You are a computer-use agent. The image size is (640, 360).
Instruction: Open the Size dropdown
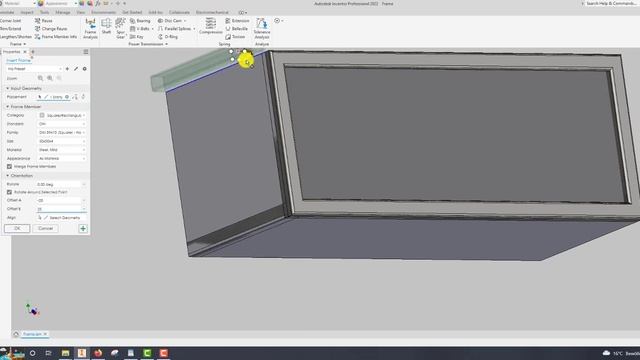(x=62, y=141)
